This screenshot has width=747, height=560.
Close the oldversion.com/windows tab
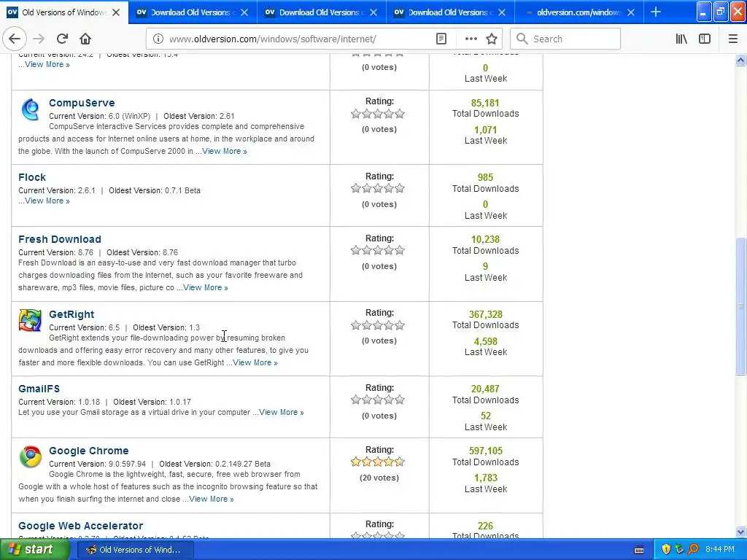631,12
